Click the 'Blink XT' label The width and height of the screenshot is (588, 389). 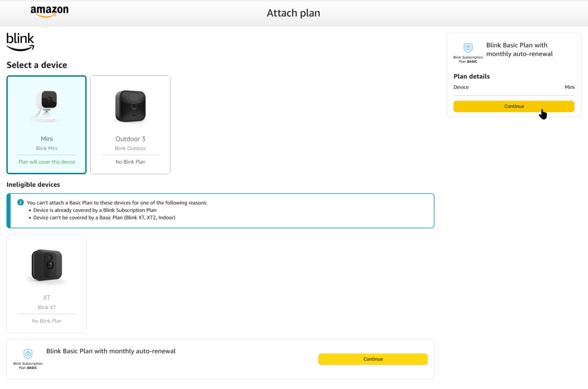coord(47,307)
